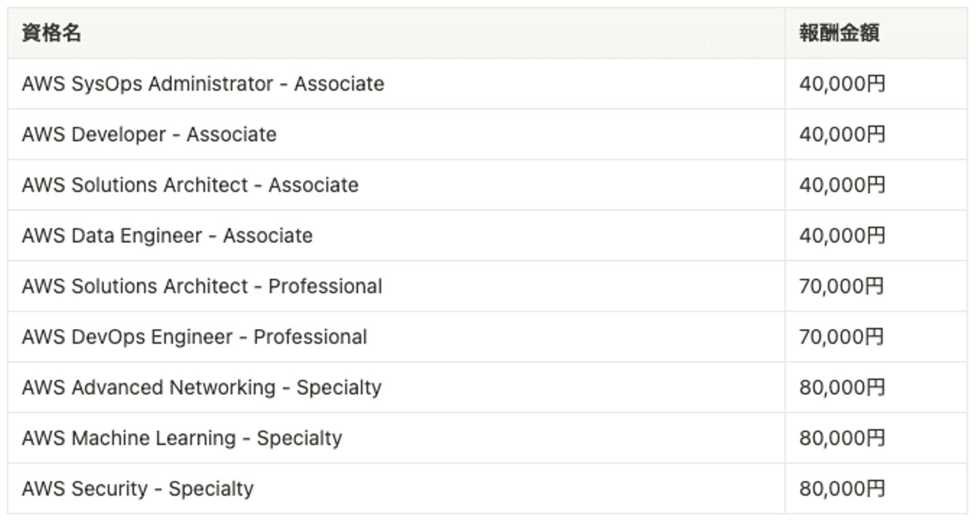Click the AWS Machine Learning - Specialty name
Image resolution: width=980 pixels, height=525 pixels.
[182, 438]
